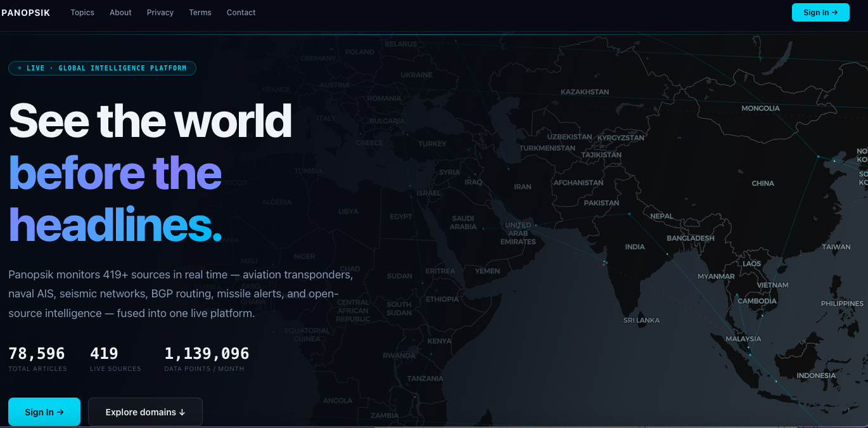Click the MONGOLIA map label
This screenshot has width=868, height=428.
click(x=760, y=108)
